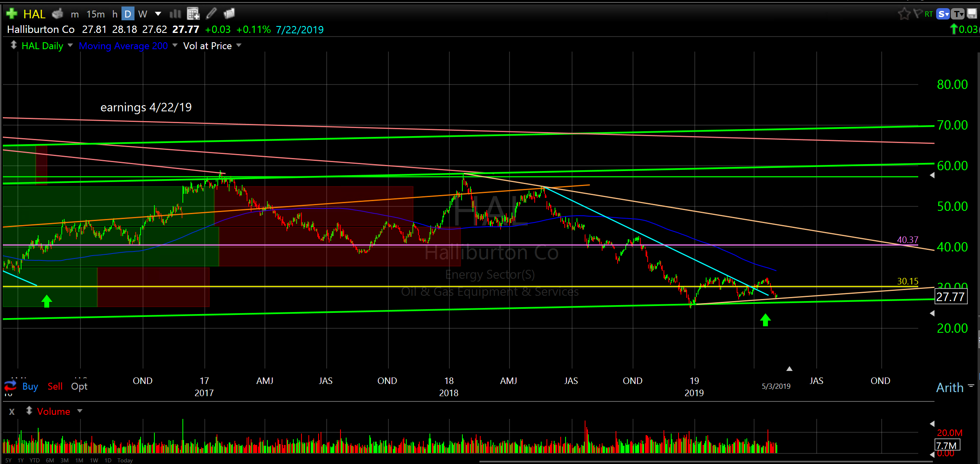Click the Buy button
Screen dimensions: 980x464
(x=30, y=386)
